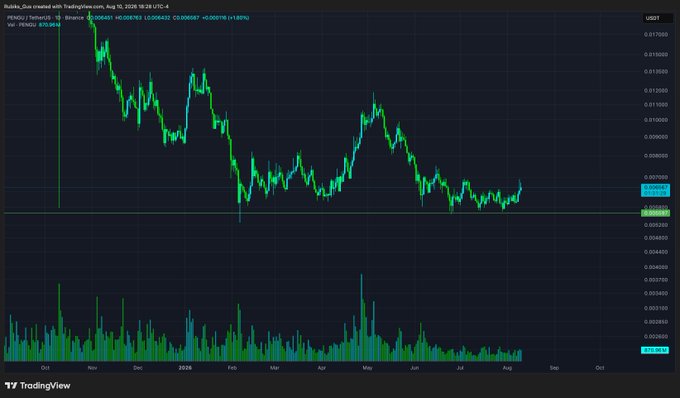This screenshot has width=680, height=398.
Task: Click the Feb label on time axis
Action: coord(232,368)
